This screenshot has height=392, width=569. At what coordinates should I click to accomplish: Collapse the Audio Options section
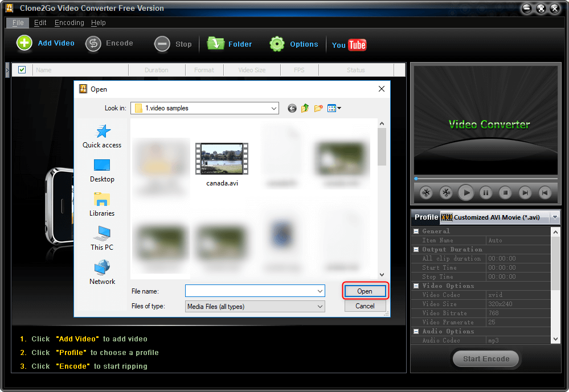click(416, 331)
